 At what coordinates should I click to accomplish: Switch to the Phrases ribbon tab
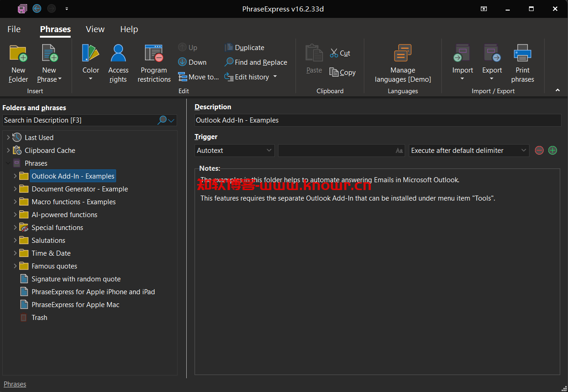point(56,29)
